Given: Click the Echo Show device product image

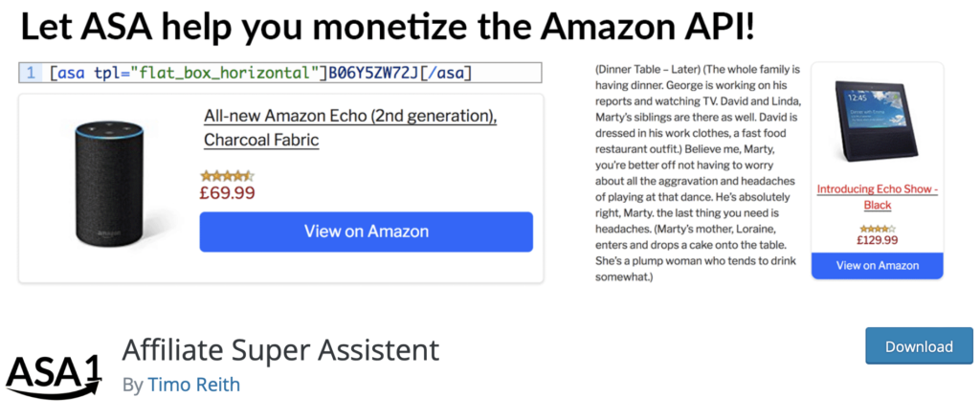Looking at the screenshot, I should [877, 122].
